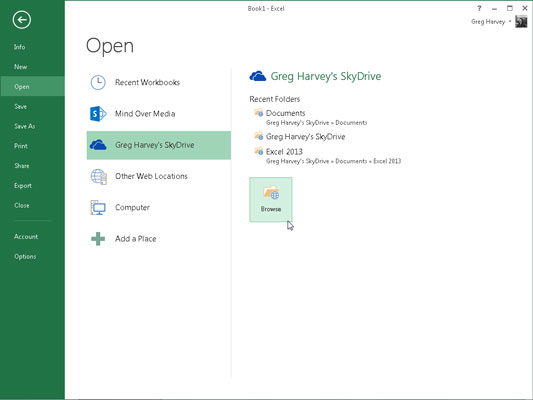Open Greg Harvey's SkyDrive recent folder
This screenshot has width=533, height=400.
point(305,137)
